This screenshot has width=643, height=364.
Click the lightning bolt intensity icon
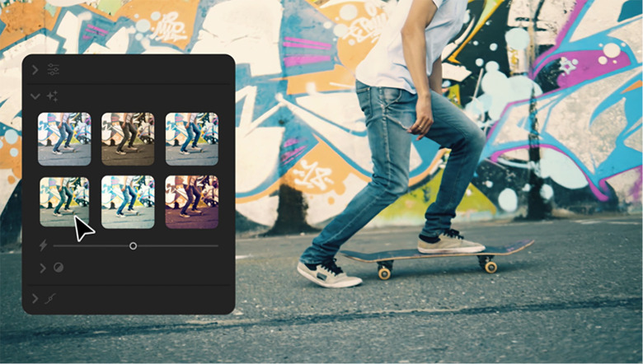(x=43, y=245)
